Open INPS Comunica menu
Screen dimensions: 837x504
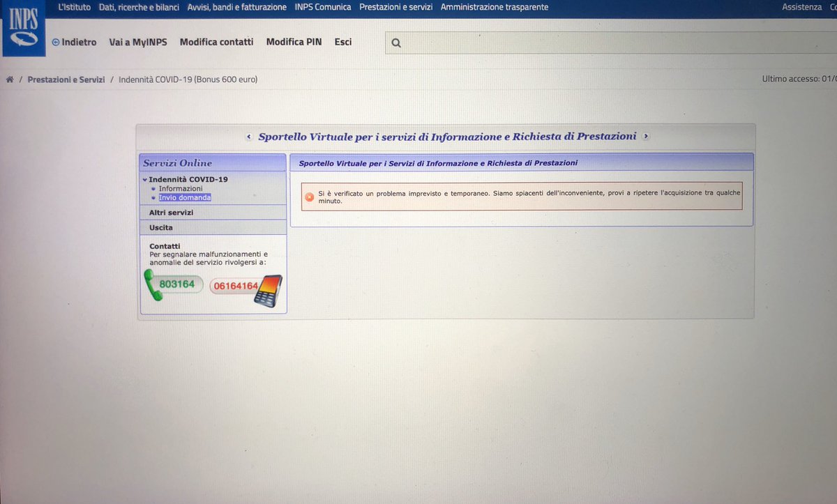[323, 7]
